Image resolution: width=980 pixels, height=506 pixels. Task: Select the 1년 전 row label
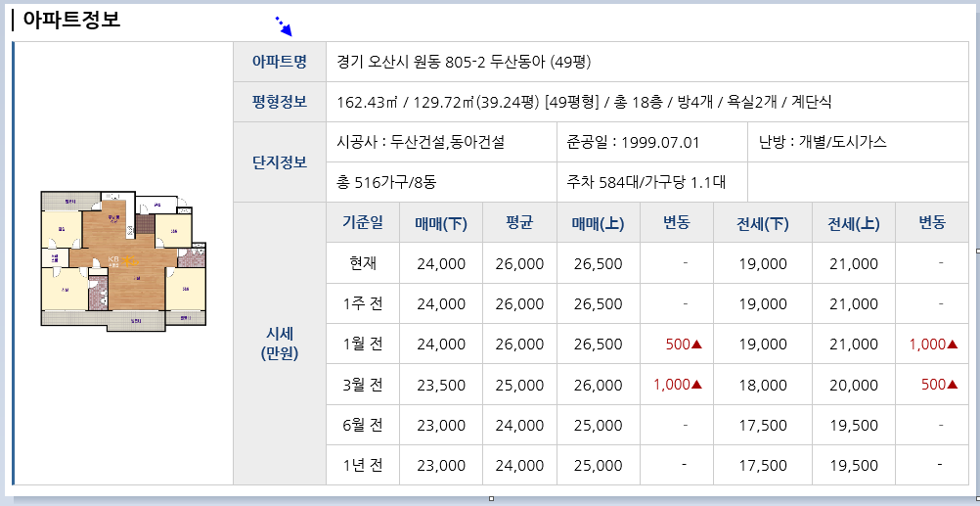[363, 465]
